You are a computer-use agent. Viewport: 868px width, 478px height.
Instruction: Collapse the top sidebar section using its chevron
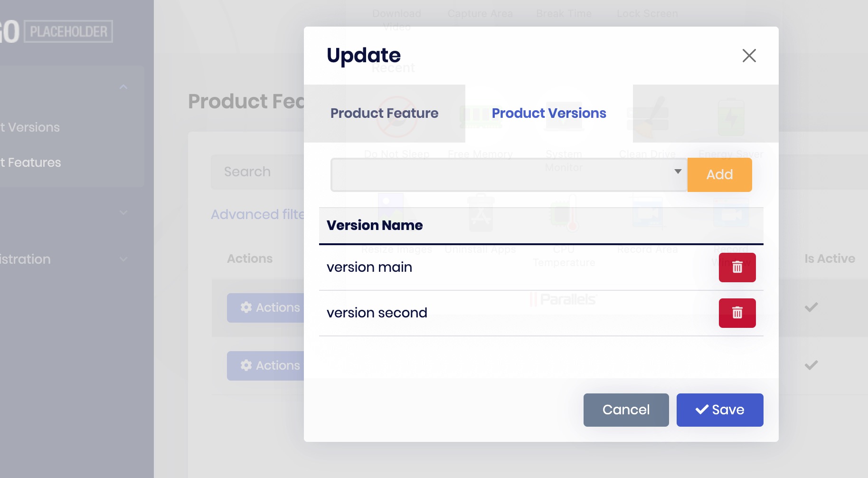coord(123,87)
